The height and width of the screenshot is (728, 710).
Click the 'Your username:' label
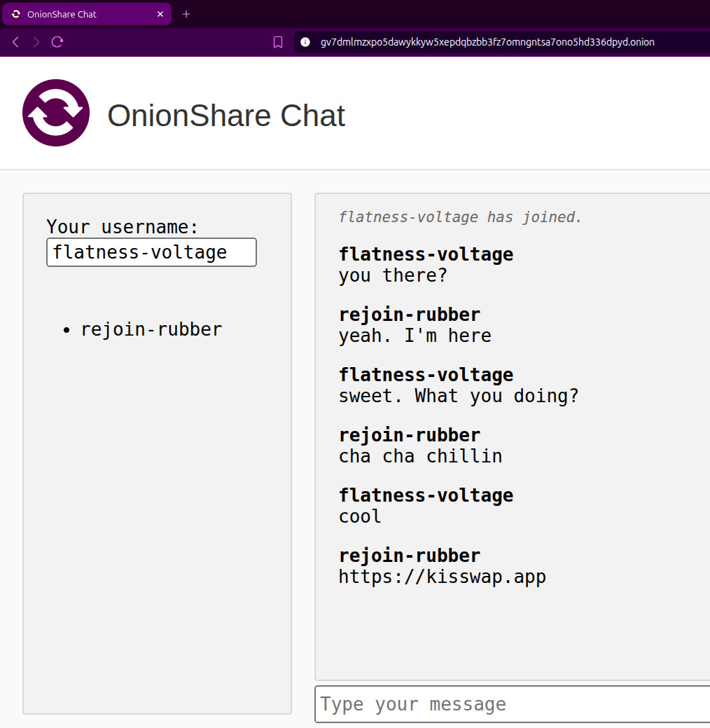point(123,227)
